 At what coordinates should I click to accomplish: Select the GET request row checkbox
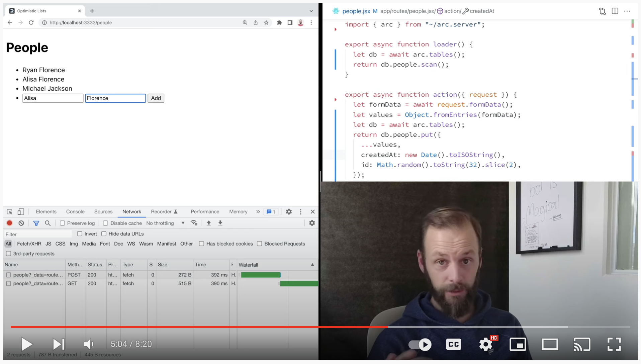pos(9,284)
